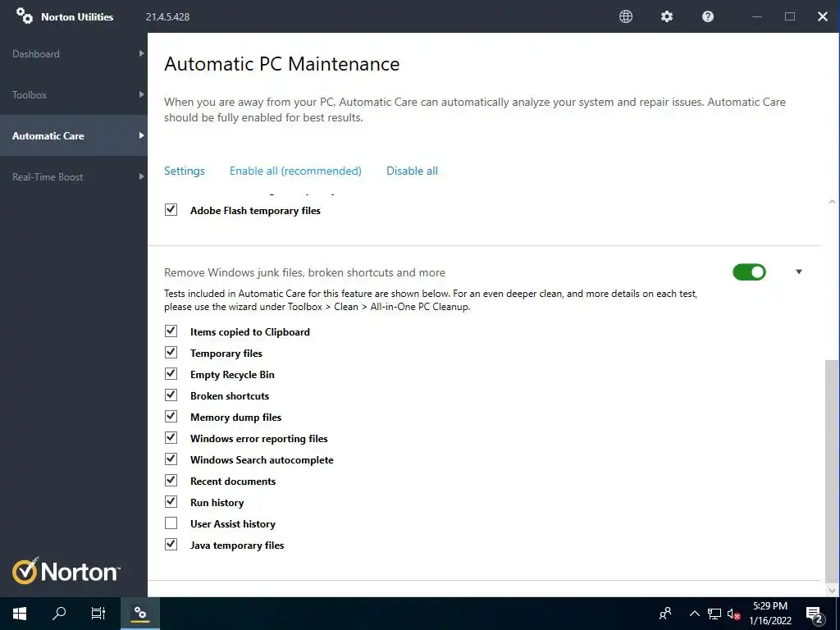Click Enable all (recommended) link
Image resolution: width=840 pixels, height=630 pixels.
[x=295, y=171]
